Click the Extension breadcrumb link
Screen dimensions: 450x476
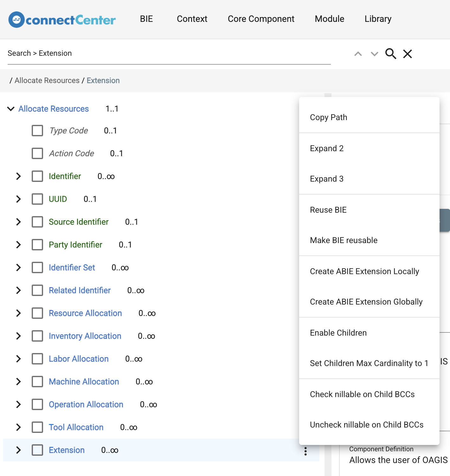(x=103, y=80)
